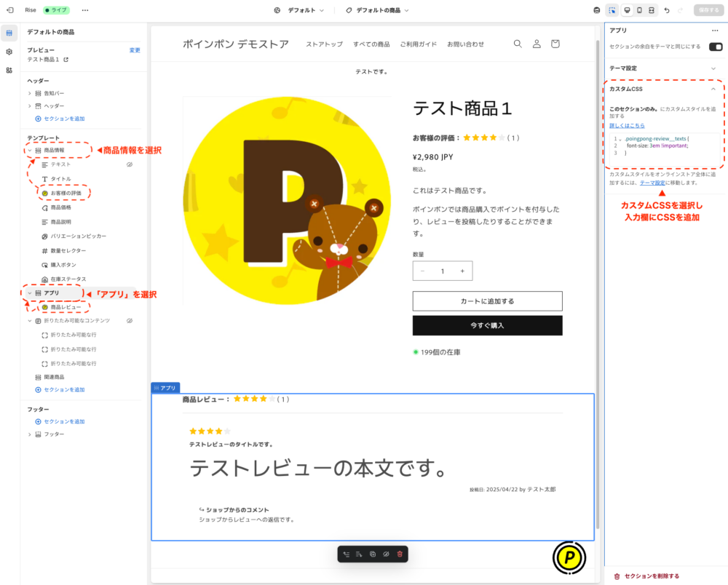This screenshot has height=585, width=728.
Task: Open the アプリ settings panel ellipsis menu
Action: click(x=715, y=30)
